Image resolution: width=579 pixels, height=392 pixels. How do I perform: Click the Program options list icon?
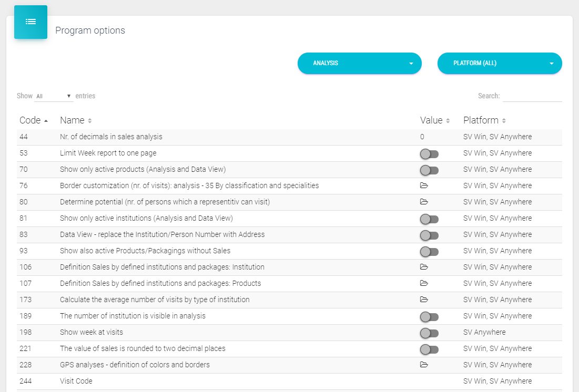click(31, 22)
